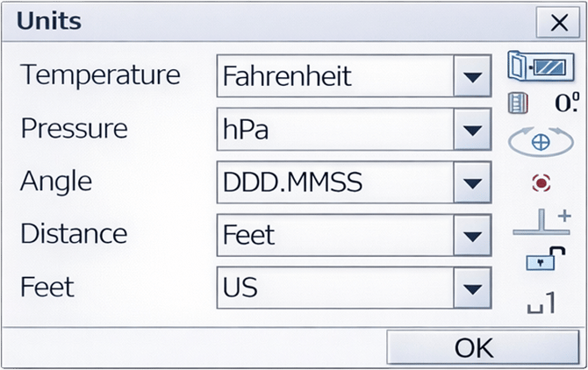The width and height of the screenshot is (588, 370).
Task: Open the Pressure unit dropdown arrow
Action: (472, 130)
